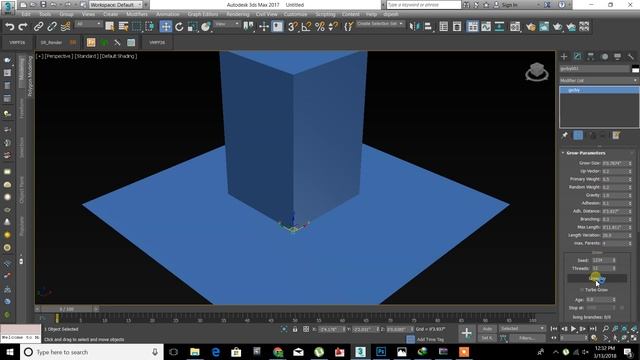This screenshot has height=360, width=640.
Task: Click the Undo arrow in main toolbar
Action: pyautogui.click(x=9, y=27)
